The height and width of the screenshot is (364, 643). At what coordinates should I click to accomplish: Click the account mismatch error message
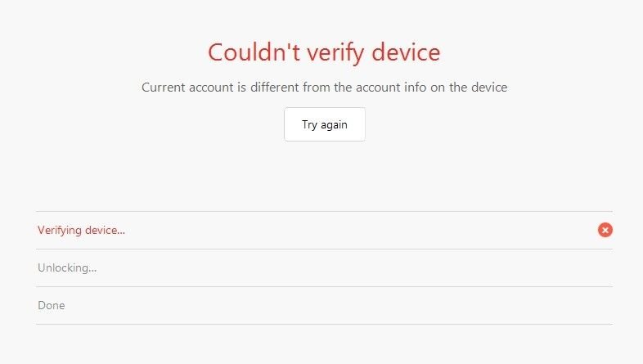[x=325, y=88]
